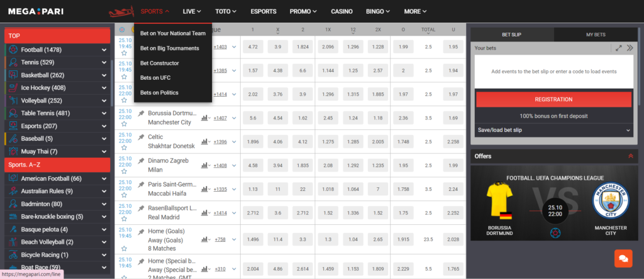Click the Basketball sport icon
The width and height of the screenshot is (644, 279).
click(13, 75)
